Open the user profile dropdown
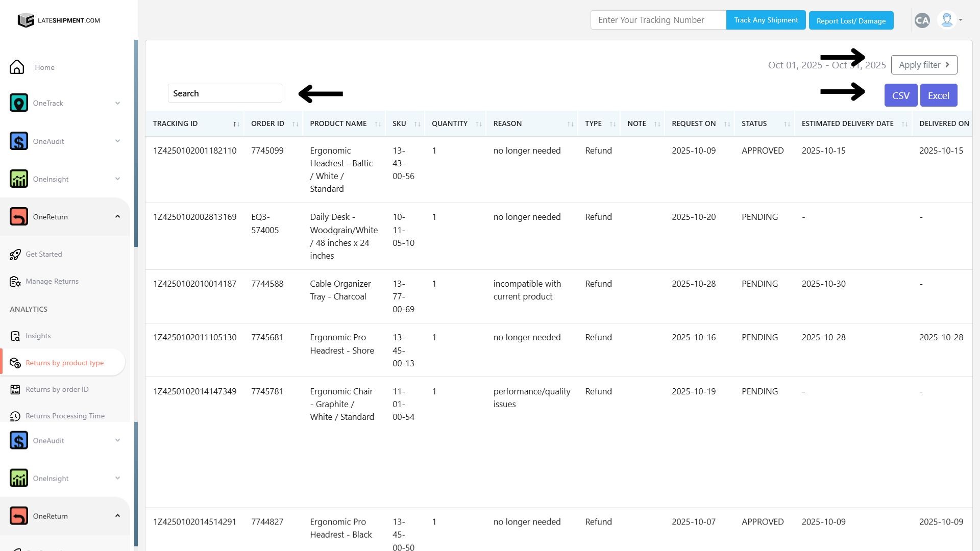 point(950,20)
